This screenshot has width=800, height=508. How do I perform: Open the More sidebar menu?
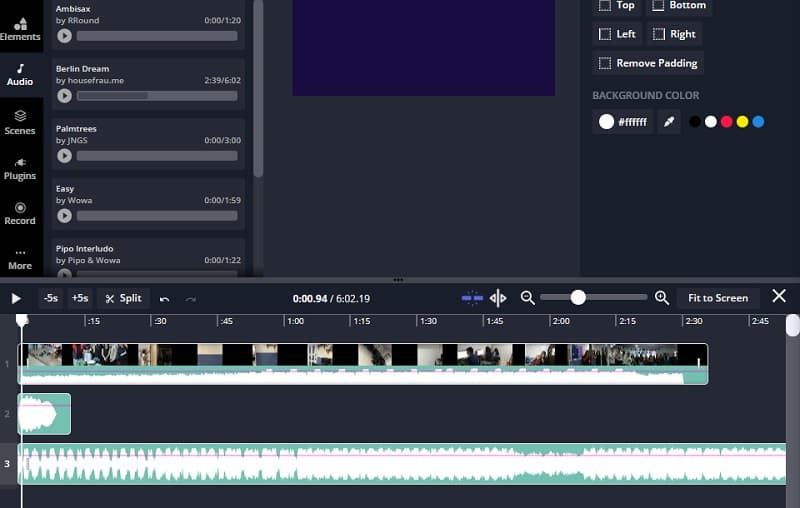point(20,258)
